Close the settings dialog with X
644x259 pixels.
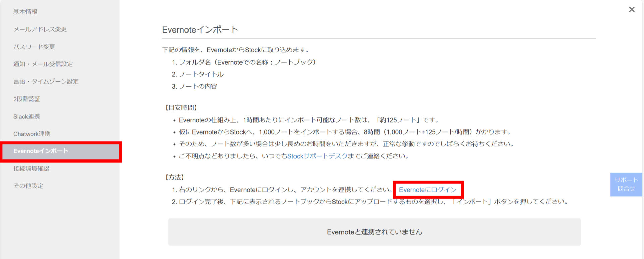point(632,9)
